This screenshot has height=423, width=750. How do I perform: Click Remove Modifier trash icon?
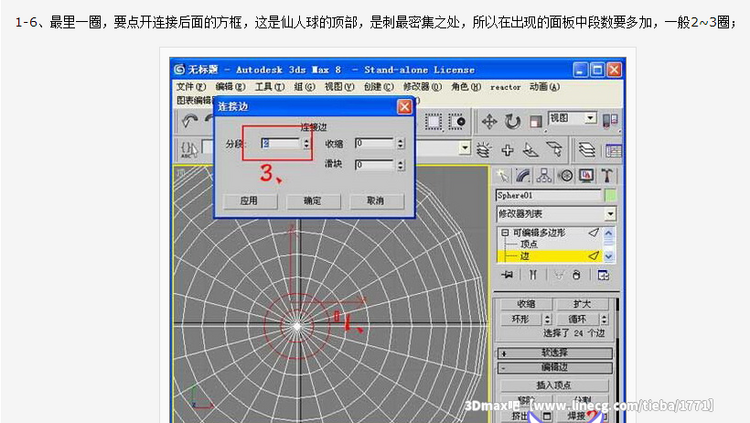[x=576, y=275]
